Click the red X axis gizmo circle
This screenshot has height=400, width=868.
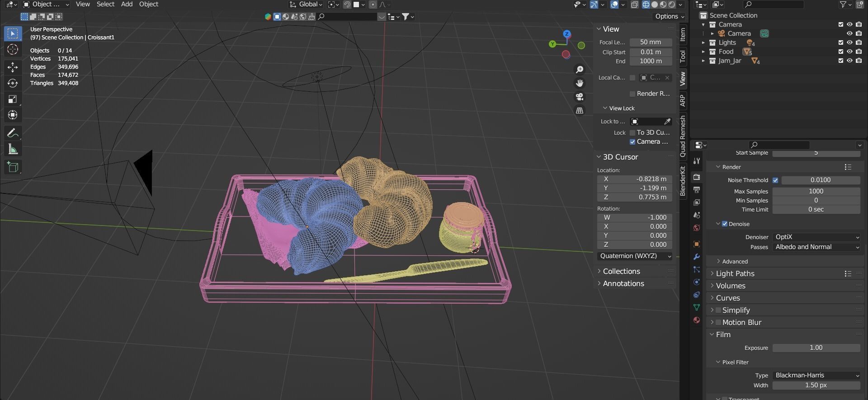[566, 55]
